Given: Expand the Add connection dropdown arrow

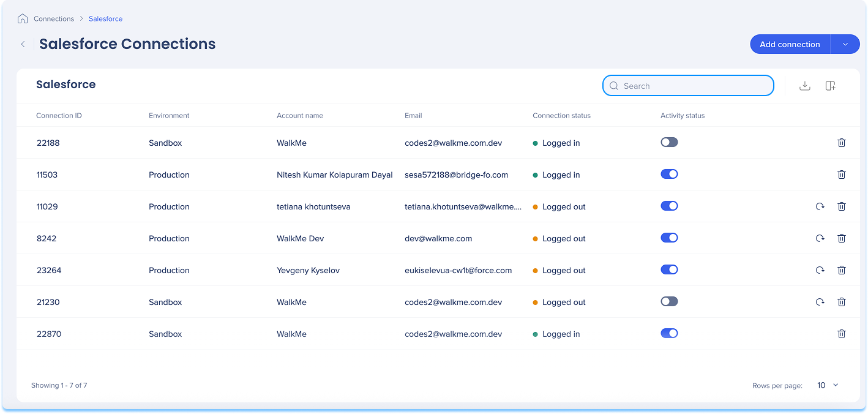Looking at the screenshot, I should [x=845, y=44].
